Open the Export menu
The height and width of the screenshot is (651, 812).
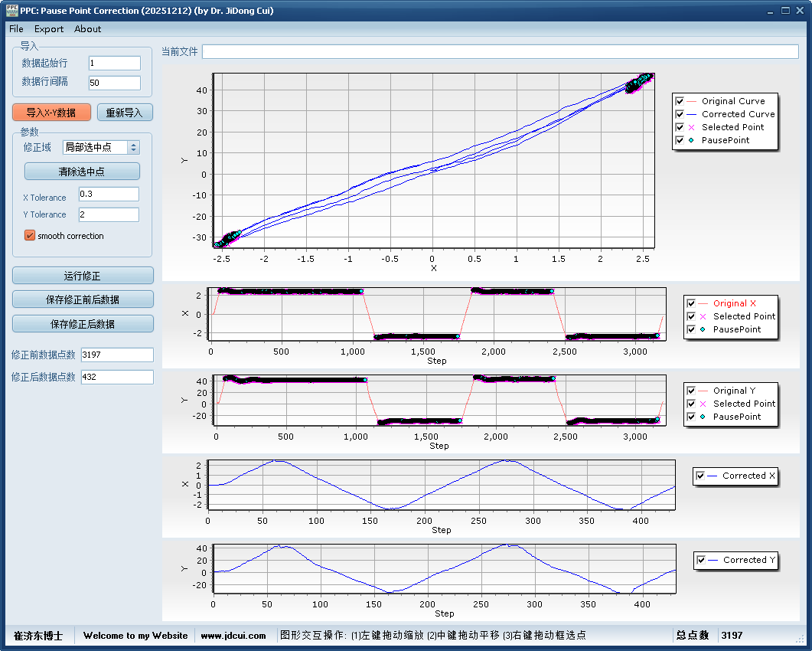(x=49, y=29)
